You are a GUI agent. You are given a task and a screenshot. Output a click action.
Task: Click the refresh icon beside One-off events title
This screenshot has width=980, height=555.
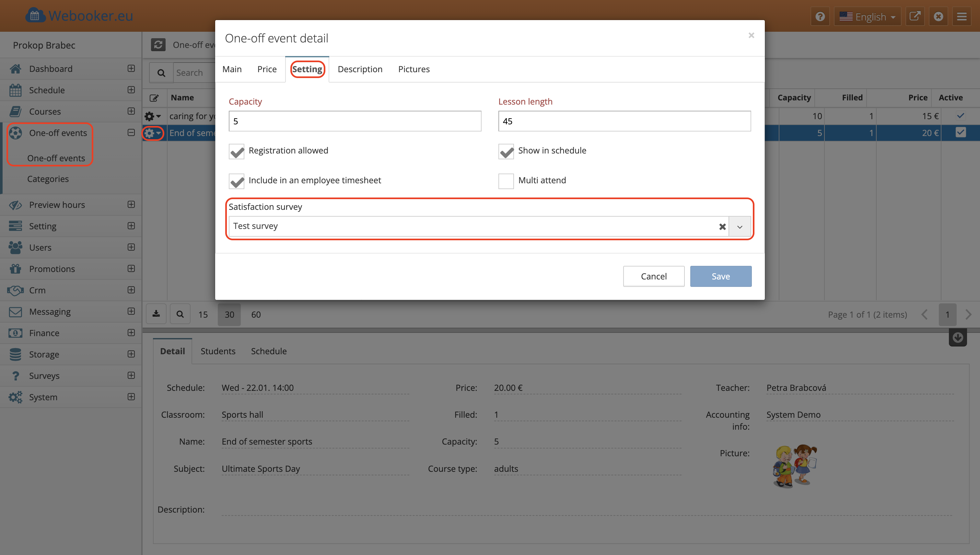[x=158, y=45]
